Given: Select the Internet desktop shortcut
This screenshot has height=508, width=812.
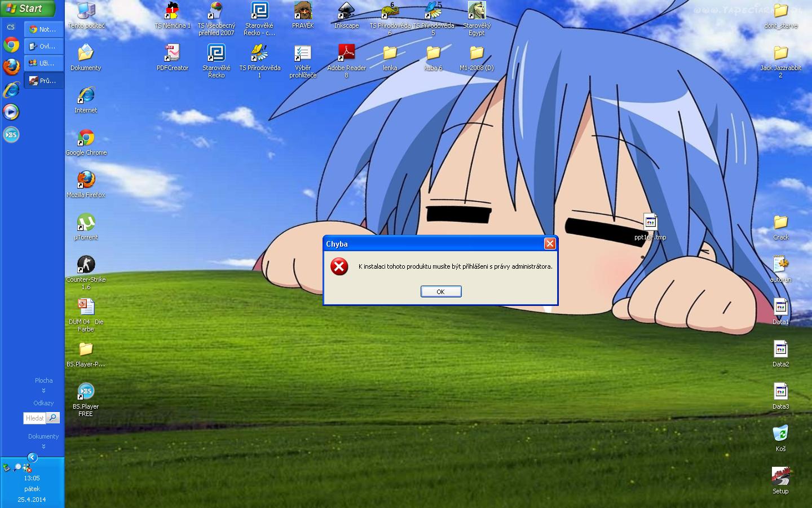Looking at the screenshot, I should coord(86,100).
